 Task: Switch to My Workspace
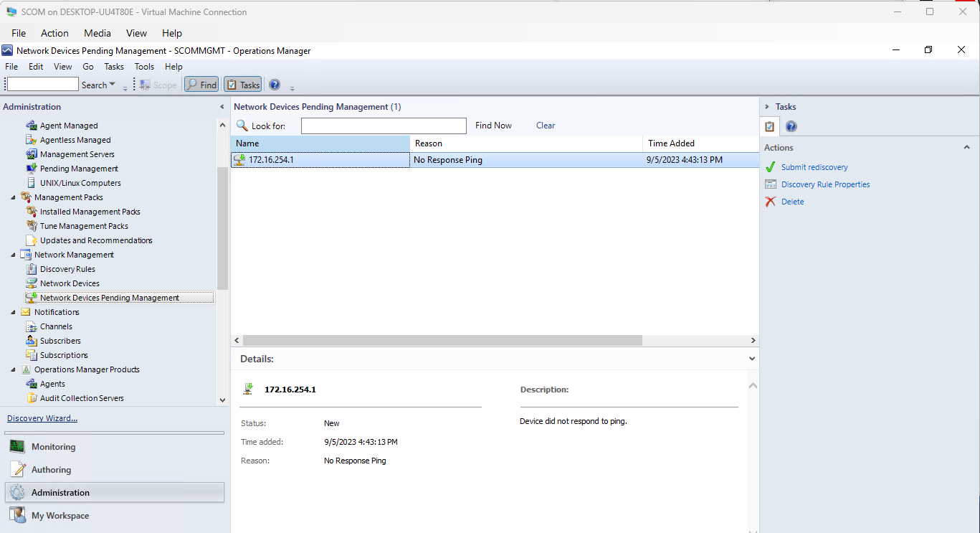click(x=115, y=516)
